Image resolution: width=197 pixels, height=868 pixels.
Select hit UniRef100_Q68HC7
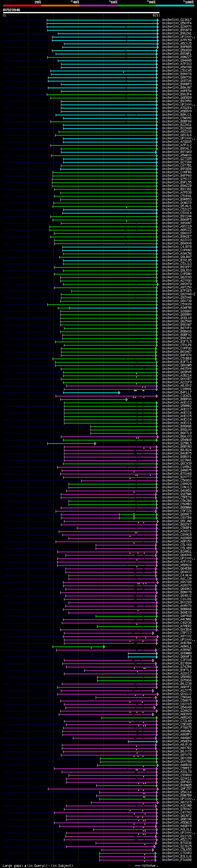(177, 514)
